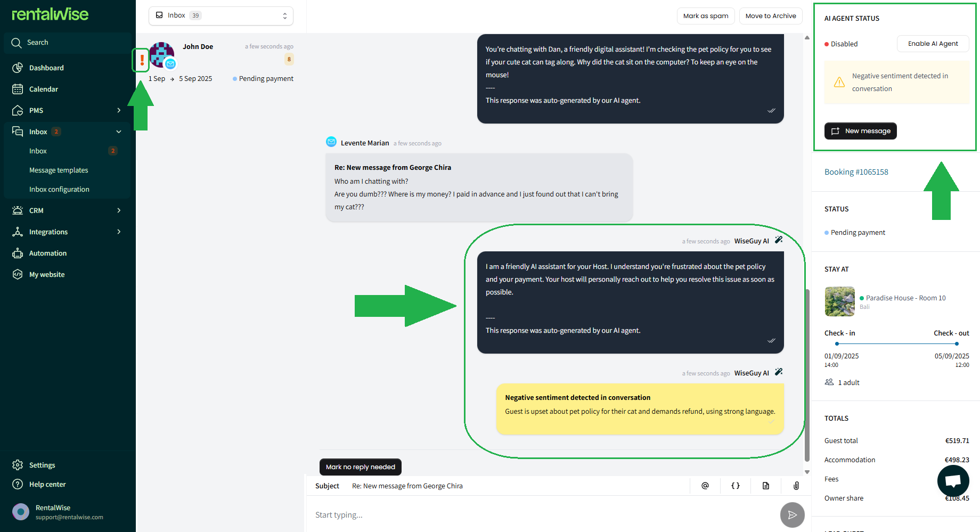Screen dimensions: 980x532
Task: Open Message templates
Action: coord(59,170)
